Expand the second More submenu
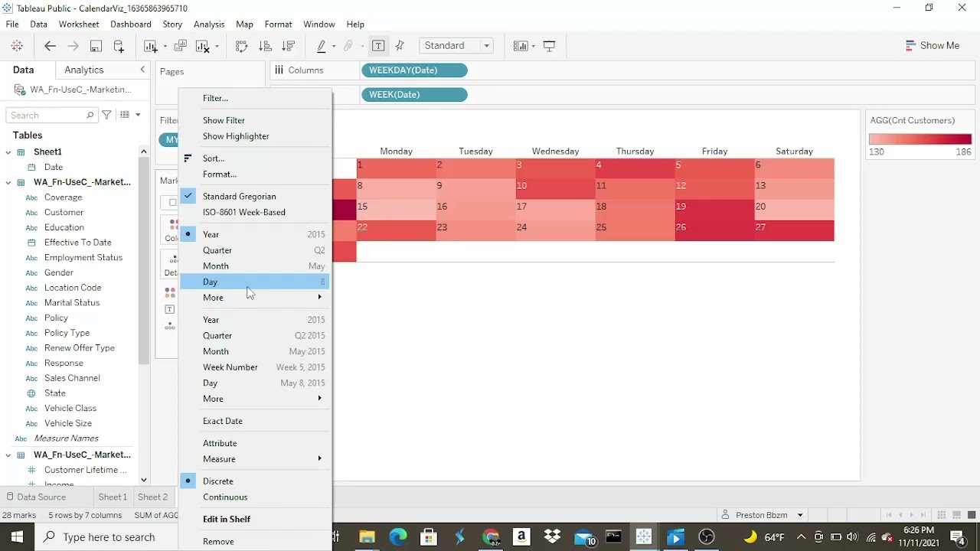Image resolution: width=980 pixels, height=551 pixels. pyautogui.click(x=255, y=399)
